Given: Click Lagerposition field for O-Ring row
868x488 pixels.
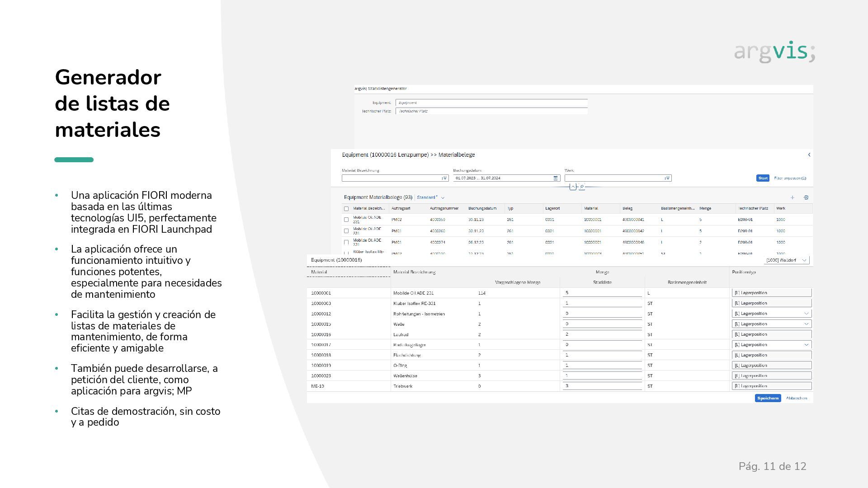Looking at the screenshot, I should [772, 365].
